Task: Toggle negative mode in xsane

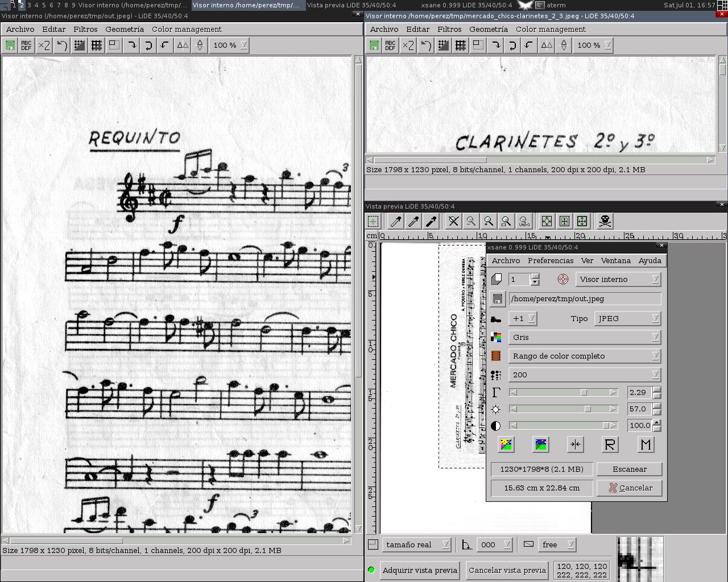Action: 541,444
